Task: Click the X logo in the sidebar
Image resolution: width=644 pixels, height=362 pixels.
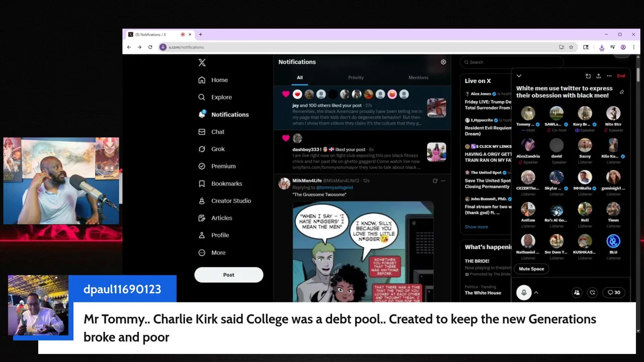Action: coord(202,62)
